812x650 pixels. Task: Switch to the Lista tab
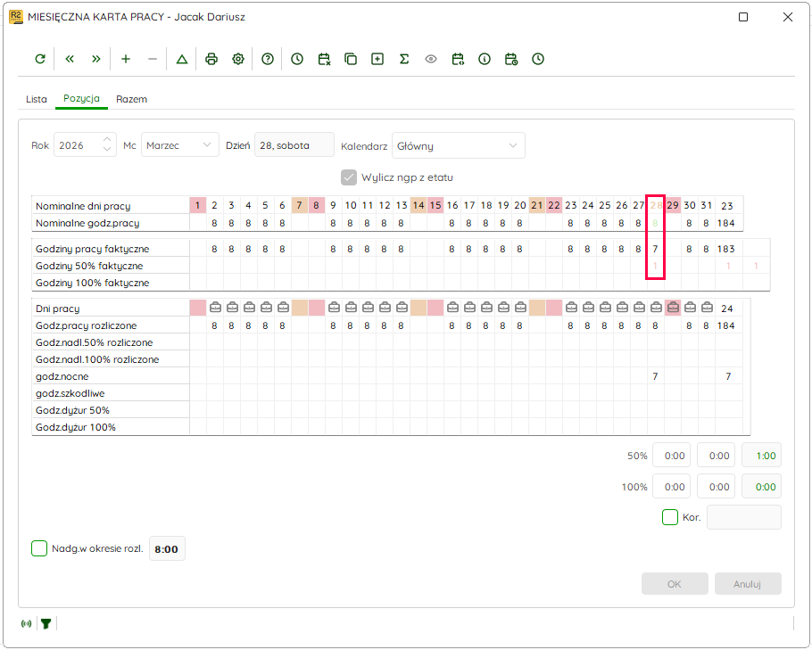pyautogui.click(x=37, y=99)
